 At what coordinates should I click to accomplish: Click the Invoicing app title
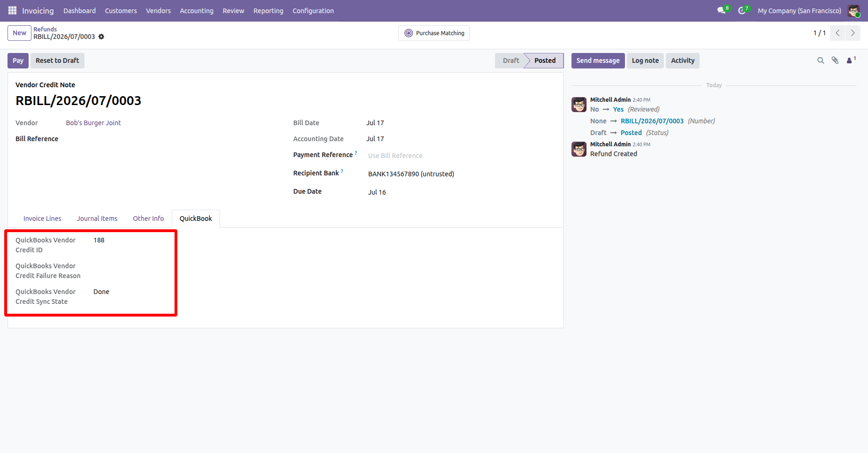tap(38, 11)
